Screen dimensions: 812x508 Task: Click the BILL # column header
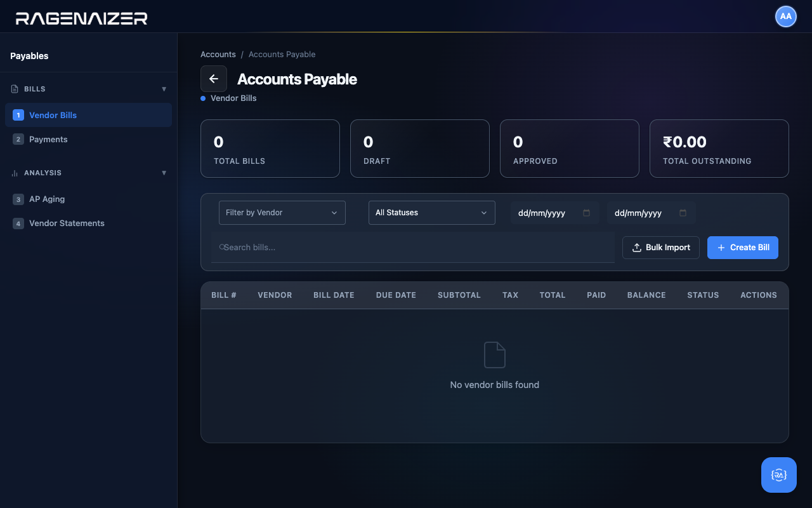[224, 295]
